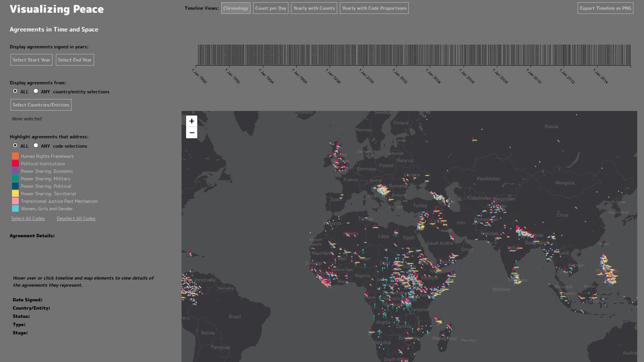Switch to Yearly with Counts view
The width and height of the screenshot is (644, 362).
tap(314, 8)
